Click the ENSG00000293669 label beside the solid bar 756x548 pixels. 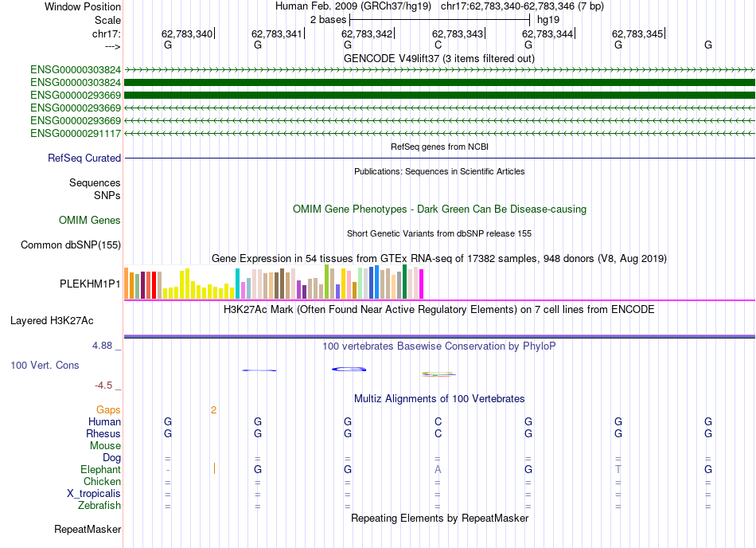76,95
